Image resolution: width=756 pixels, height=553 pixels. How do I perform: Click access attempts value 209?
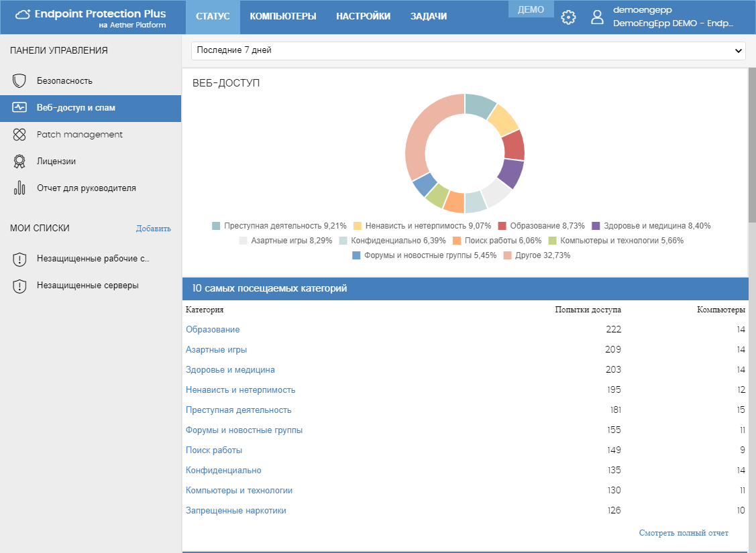tap(613, 350)
